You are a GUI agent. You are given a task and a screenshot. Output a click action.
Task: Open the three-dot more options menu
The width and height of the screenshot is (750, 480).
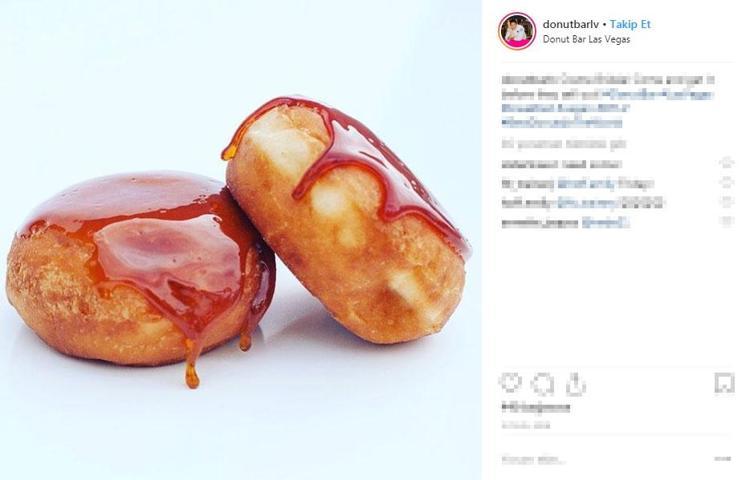pos(722,459)
